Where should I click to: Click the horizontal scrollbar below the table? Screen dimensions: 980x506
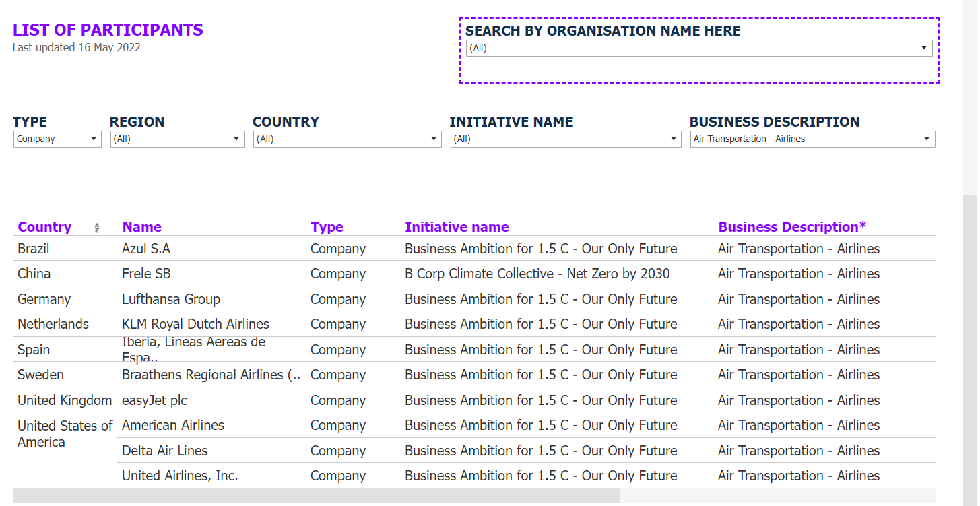click(x=316, y=496)
